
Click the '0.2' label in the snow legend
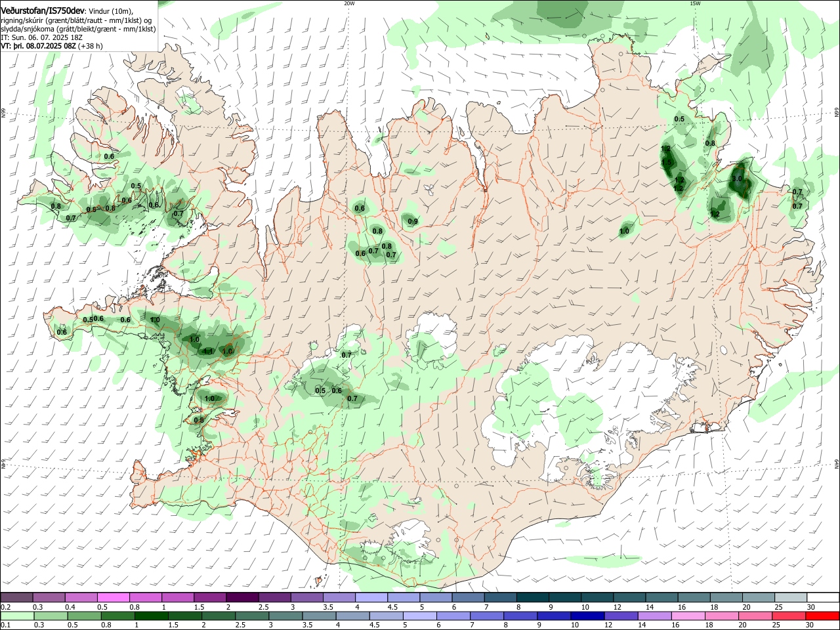coord(6,607)
